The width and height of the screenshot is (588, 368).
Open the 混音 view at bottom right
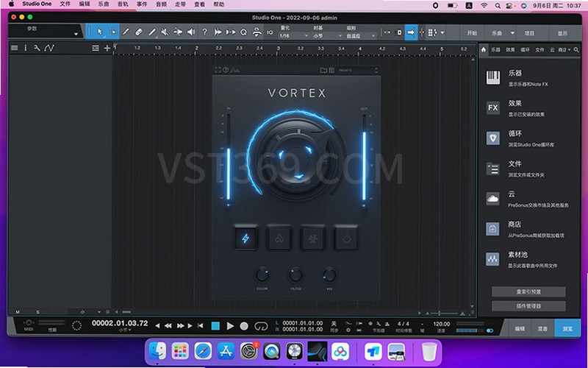542,328
